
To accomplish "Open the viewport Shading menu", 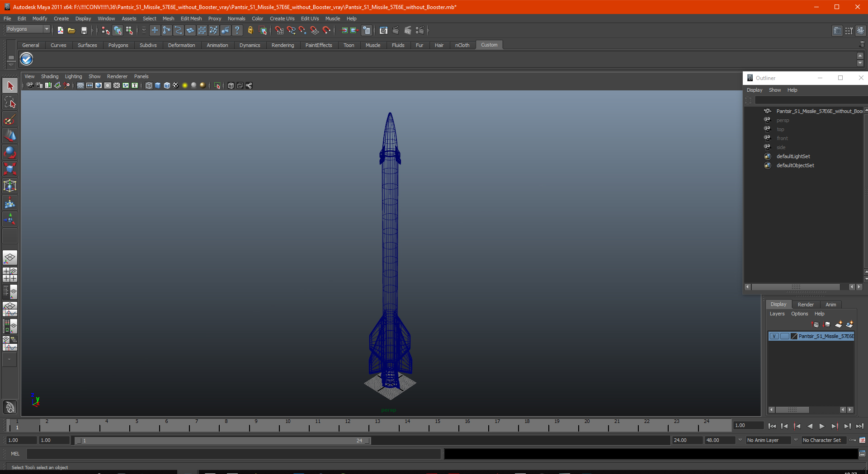I will tap(50, 76).
